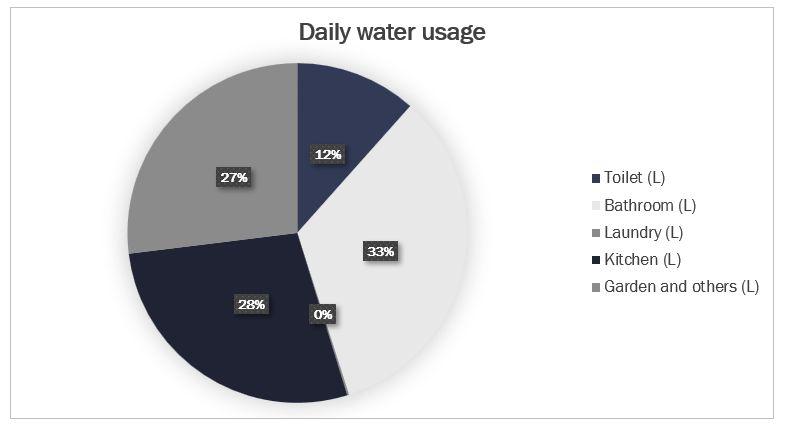Select the 33% data label
This screenshot has height=430, width=785.
[379, 252]
